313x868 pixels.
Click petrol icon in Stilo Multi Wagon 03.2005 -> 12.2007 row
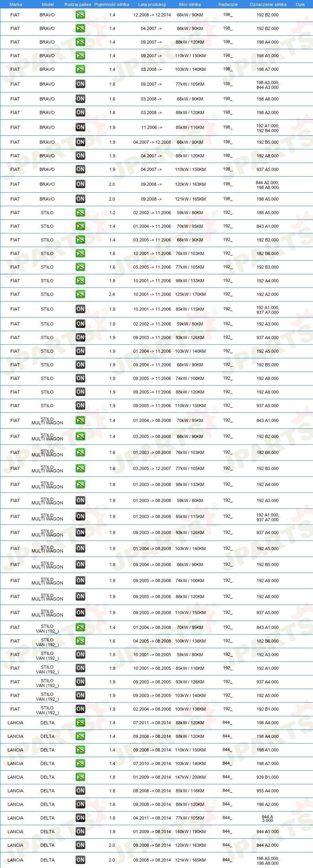pyautogui.click(x=80, y=468)
